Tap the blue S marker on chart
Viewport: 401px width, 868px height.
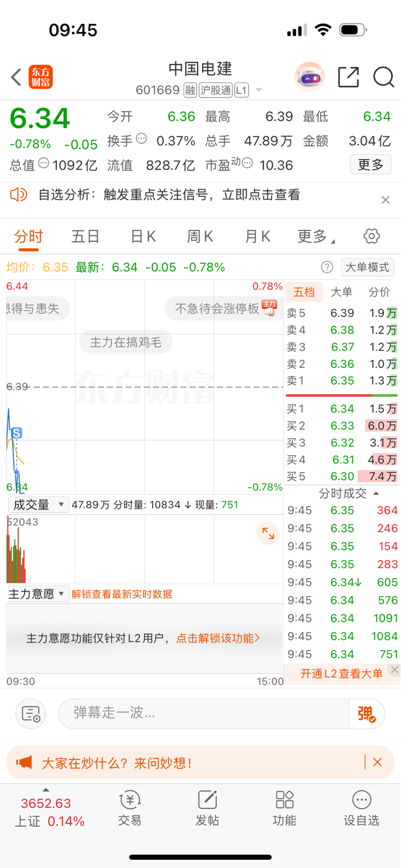17,433
